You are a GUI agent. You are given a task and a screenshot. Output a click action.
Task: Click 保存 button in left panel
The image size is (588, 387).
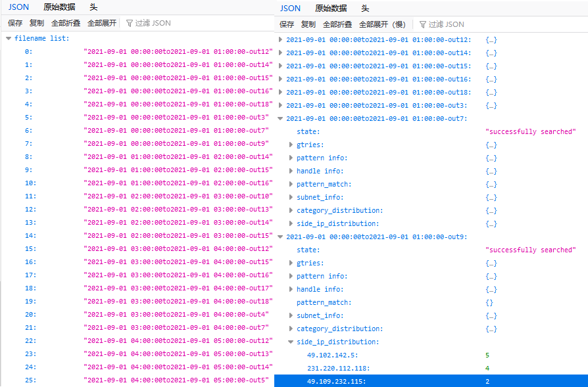click(x=15, y=23)
